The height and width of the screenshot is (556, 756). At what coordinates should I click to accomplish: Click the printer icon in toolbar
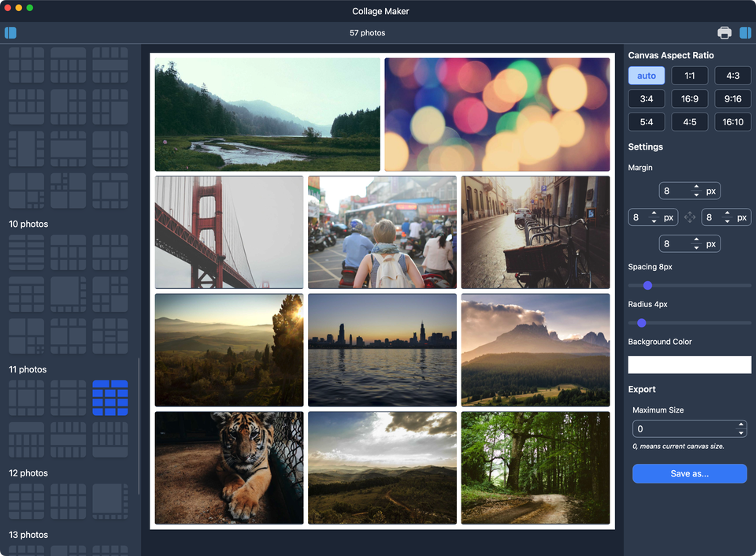point(724,33)
